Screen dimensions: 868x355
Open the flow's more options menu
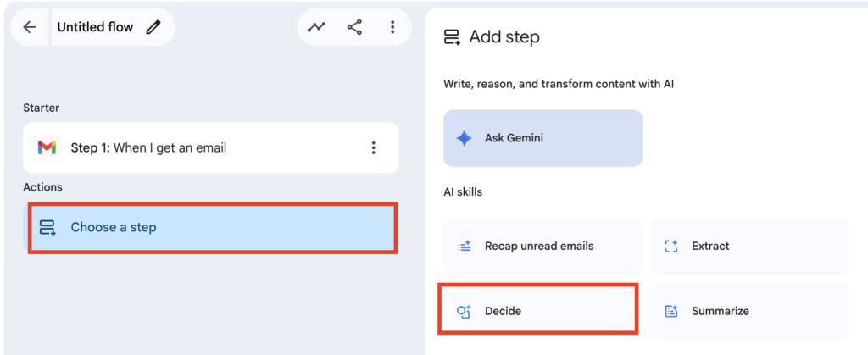click(392, 27)
